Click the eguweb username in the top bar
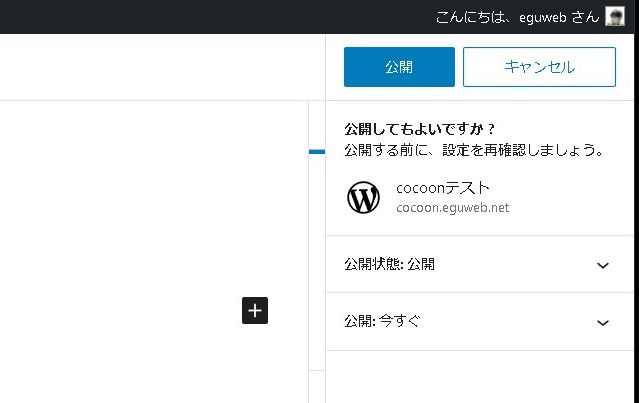 (x=545, y=17)
